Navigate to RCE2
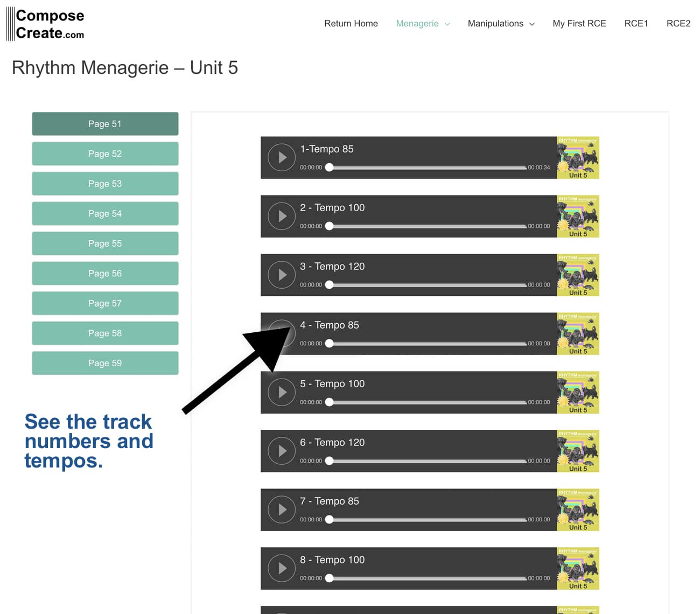The height and width of the screenshot is (614, 700). 678,24
